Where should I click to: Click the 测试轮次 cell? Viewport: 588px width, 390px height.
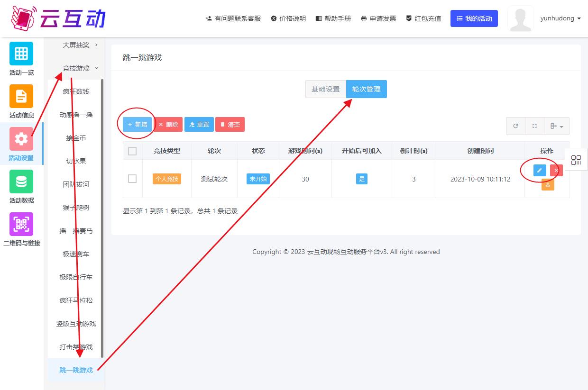[x=214, y=179]
